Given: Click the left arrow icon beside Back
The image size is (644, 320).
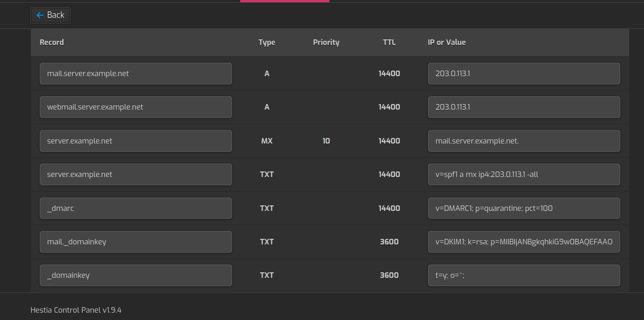Looking at the screenshot, I should 40,15.
